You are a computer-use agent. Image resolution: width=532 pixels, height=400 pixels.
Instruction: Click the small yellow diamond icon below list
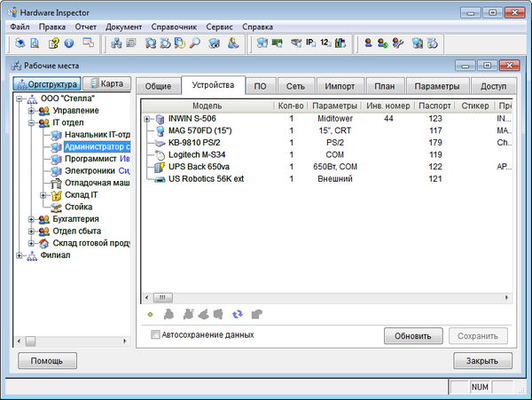coord(149,313)
